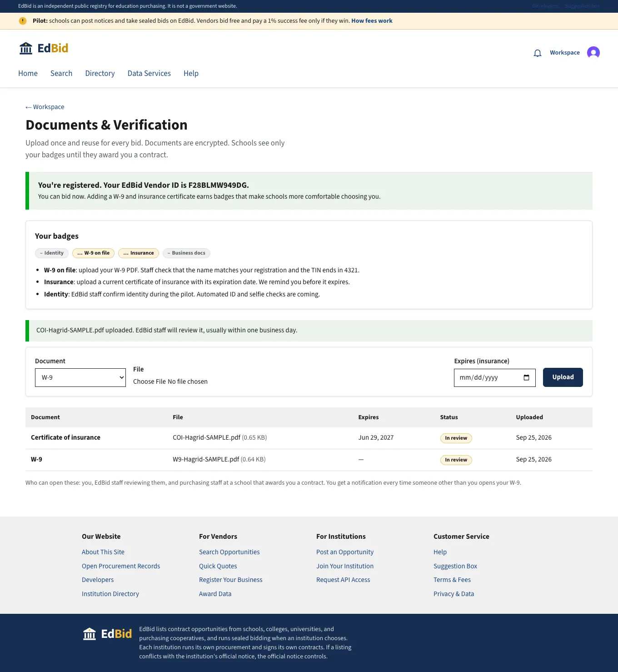This screenshot has height=672, width=618.
Task: Click the Workspace link in the header
Action: (565, 53)
